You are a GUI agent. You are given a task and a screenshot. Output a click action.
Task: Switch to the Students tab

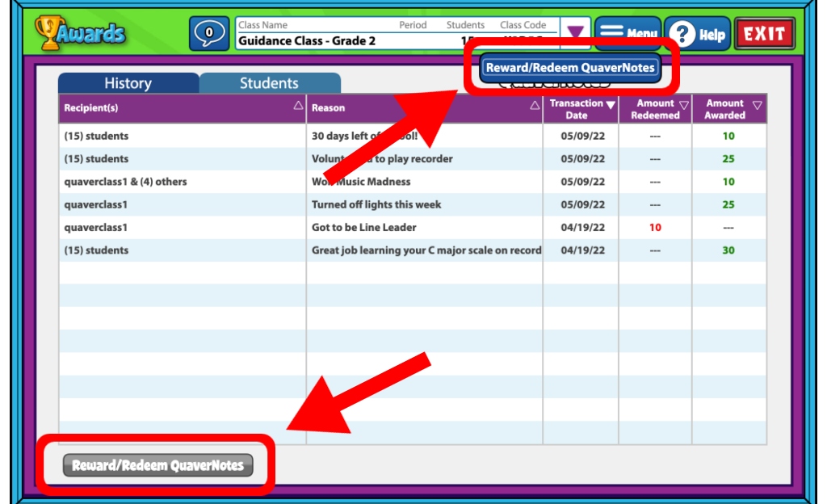(269, 82)
